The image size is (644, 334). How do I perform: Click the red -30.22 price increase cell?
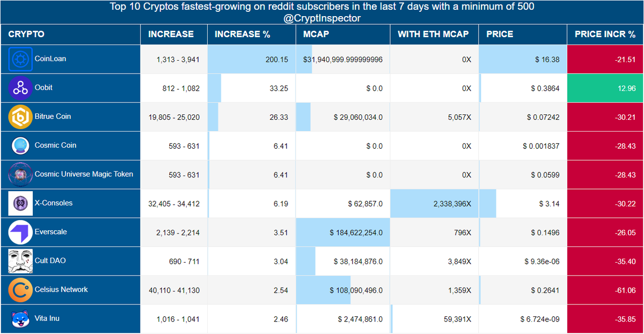coord(605,204)
